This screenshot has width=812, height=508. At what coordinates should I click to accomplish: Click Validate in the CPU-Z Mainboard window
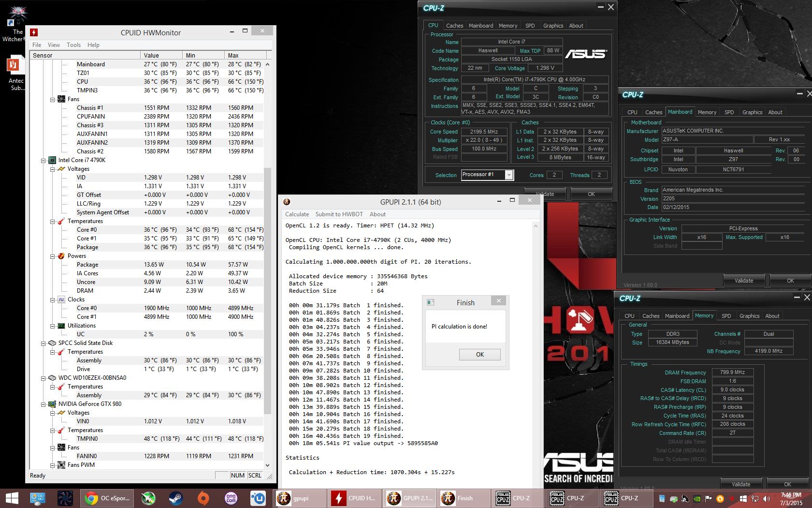coord(743,281)
